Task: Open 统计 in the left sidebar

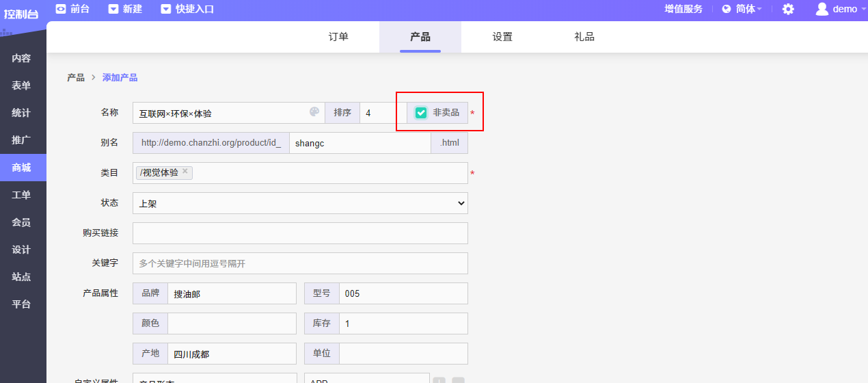Action: (x=21, y=113)
